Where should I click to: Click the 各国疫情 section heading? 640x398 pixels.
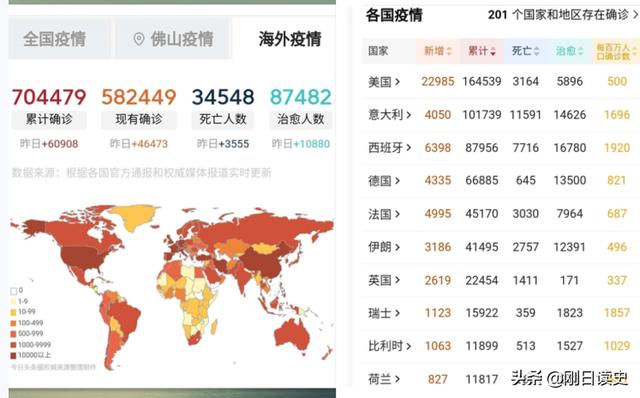[x=394, y=16]
